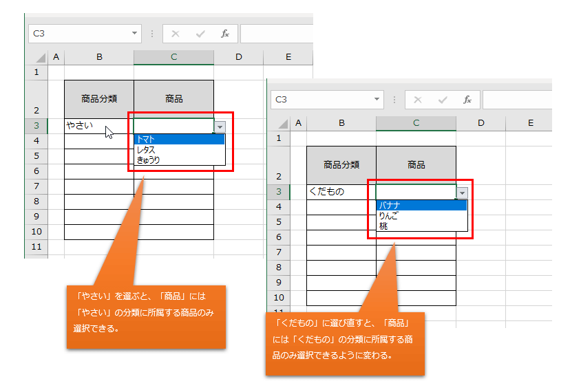Expand the Name Box dropdown in left window
Screen dimensions: 581x392
pos(134,34)
